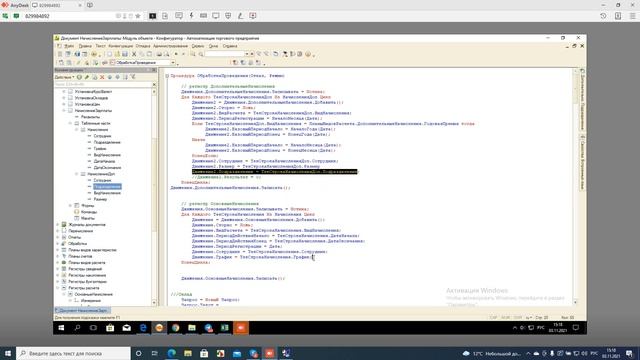The width and height of the screenshot is (640, 360).
Task: Click local Windows taskbar search box
Action: (73, 353)
